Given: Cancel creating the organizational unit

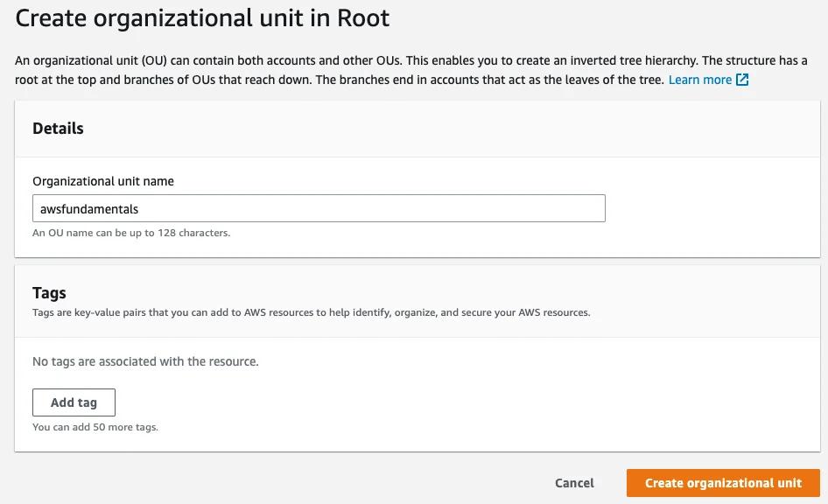Looking at the screenshot, I should 574,483.
